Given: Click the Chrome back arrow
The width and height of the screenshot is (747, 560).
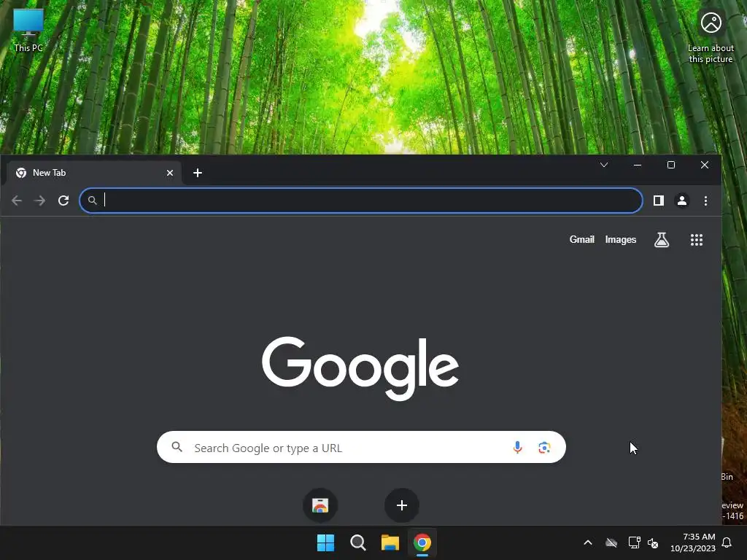Looking at the screenshot, I should (x=17, y=201).
